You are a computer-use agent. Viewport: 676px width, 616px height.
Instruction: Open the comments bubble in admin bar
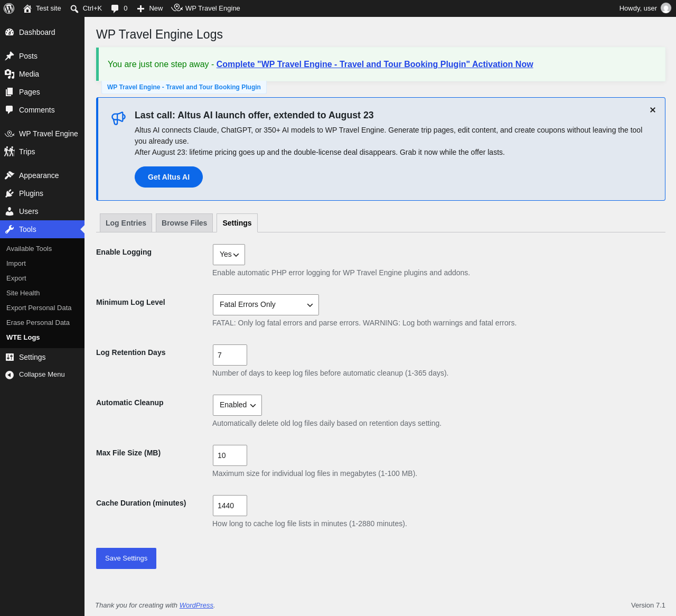(115, 8)
